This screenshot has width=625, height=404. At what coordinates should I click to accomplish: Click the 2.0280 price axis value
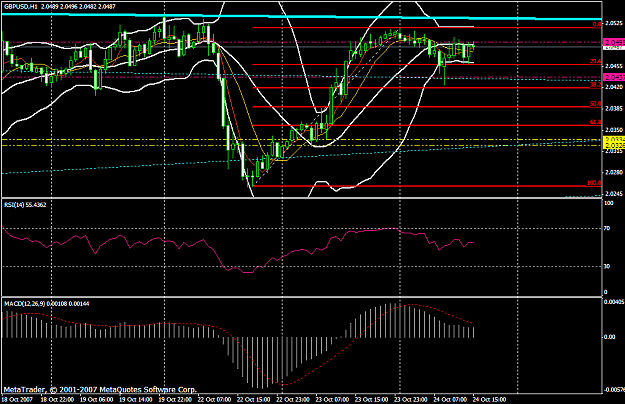coord(614,173)
